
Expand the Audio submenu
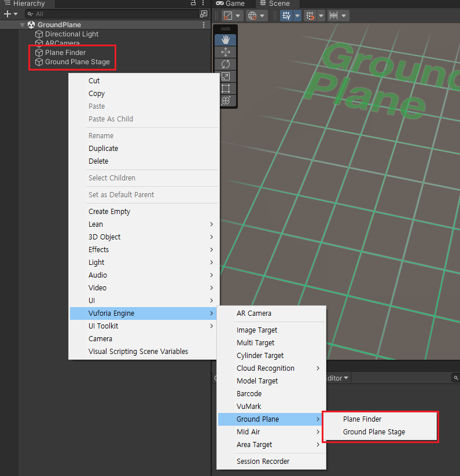click(x=143, y=275)
